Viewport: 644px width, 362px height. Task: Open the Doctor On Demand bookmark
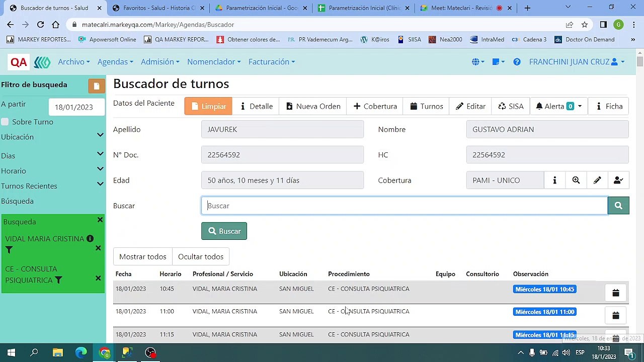(584, 39)
